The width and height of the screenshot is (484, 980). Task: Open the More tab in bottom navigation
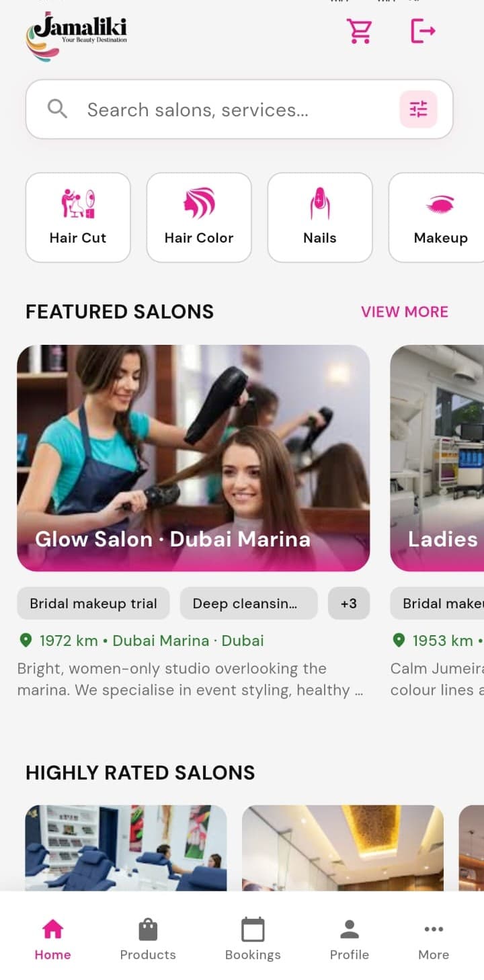tap(434, 939)
